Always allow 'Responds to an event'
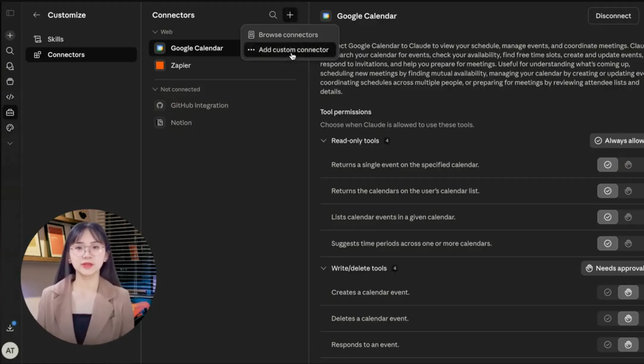The height and width of the screenshot is (364, 644). click(x=607, y=345)
